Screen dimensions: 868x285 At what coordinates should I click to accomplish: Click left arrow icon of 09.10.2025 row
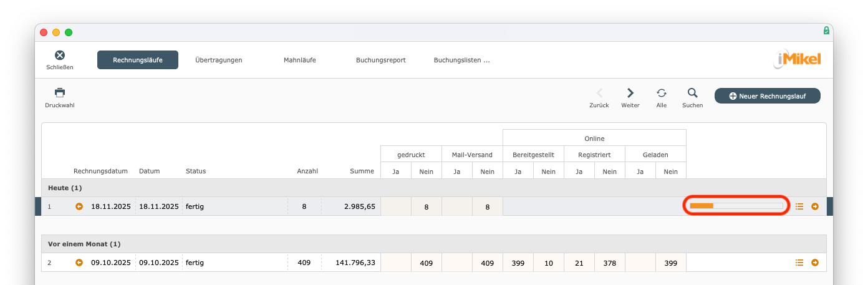coord(79,263)
